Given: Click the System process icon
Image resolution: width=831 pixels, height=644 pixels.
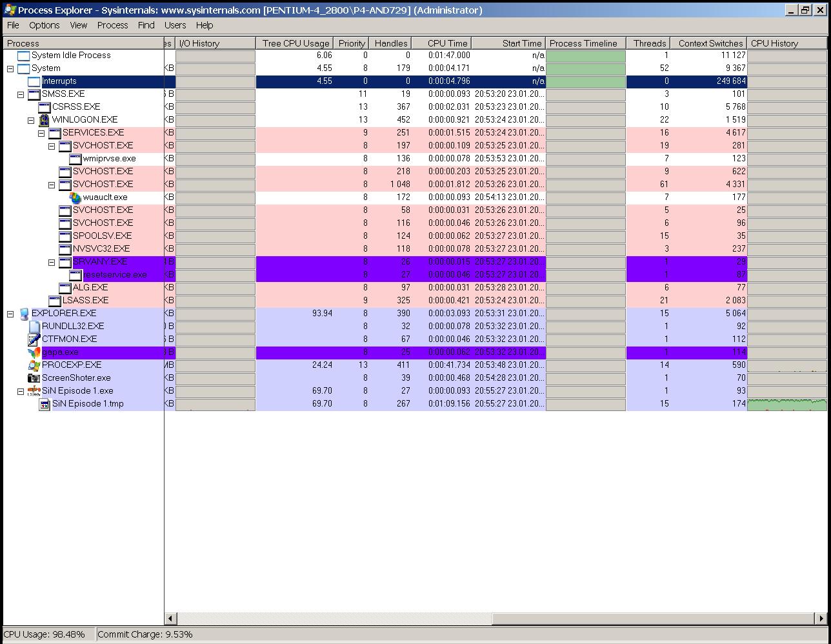Looking at the screenshot, I should (x=23, y=68).
